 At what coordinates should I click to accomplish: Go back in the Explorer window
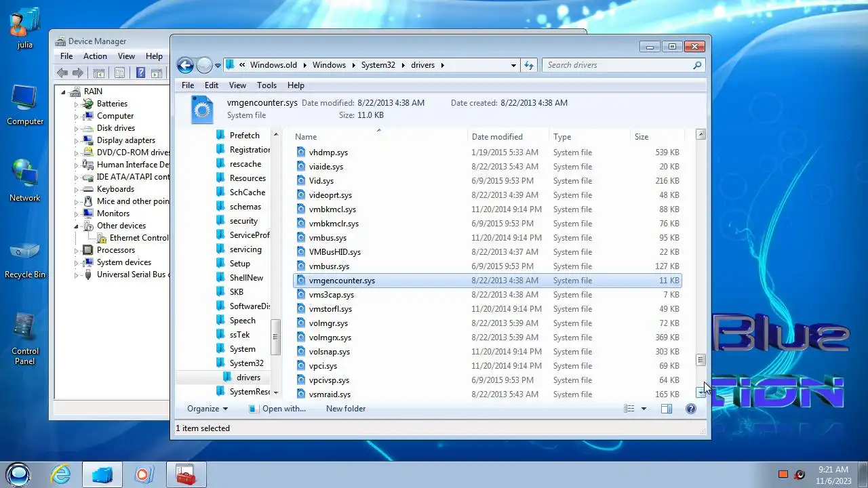185,65
